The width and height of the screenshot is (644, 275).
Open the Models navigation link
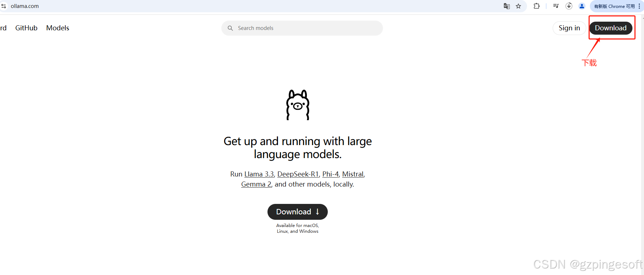pos(58,28)
